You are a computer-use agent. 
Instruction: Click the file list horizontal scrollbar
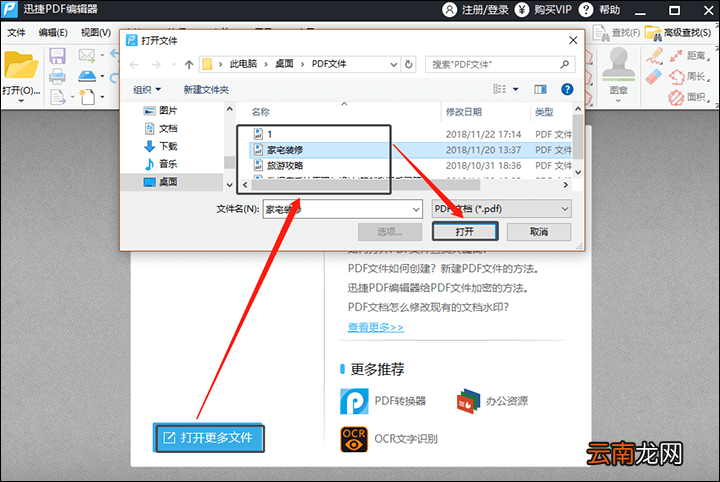[366, 185]
